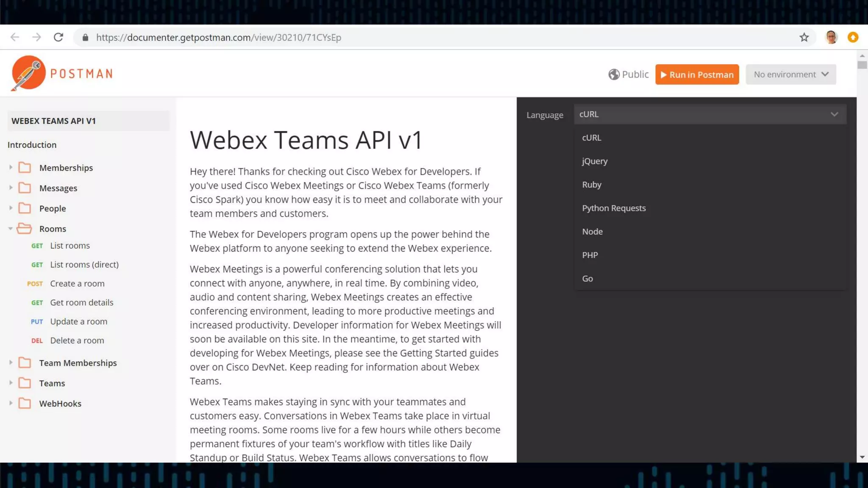
Task: Select Python Requests from language list
Action: [x=614, y=208]
